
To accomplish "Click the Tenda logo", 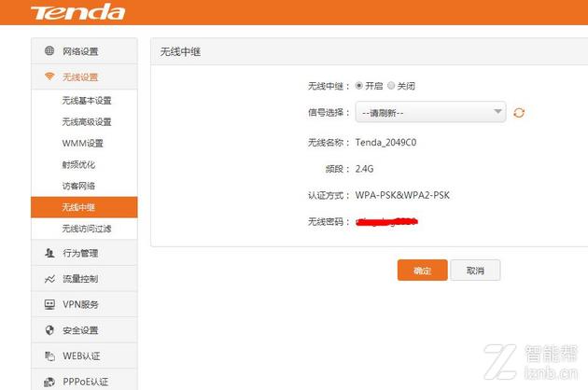I will tap(77, 13).
